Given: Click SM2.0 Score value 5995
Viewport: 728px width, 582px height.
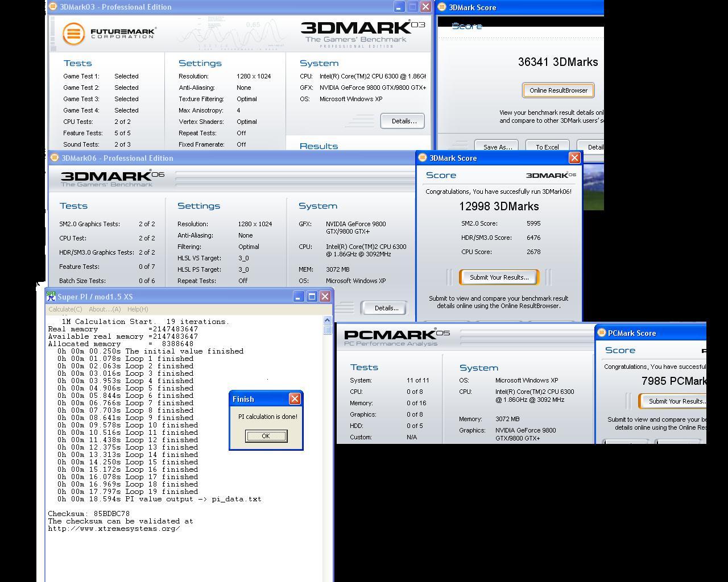Looking at the screenshot, I should coord(533,223).
